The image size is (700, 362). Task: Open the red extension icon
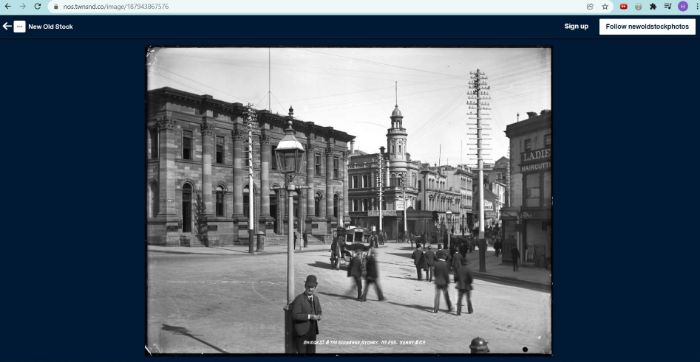pyautogui.click(x=624, y=7)
